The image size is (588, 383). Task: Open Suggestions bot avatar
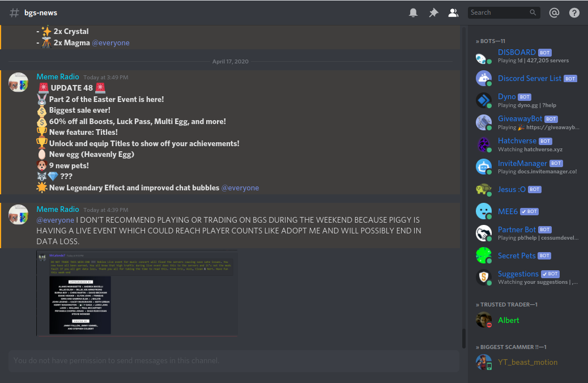[x=483, y=278]
